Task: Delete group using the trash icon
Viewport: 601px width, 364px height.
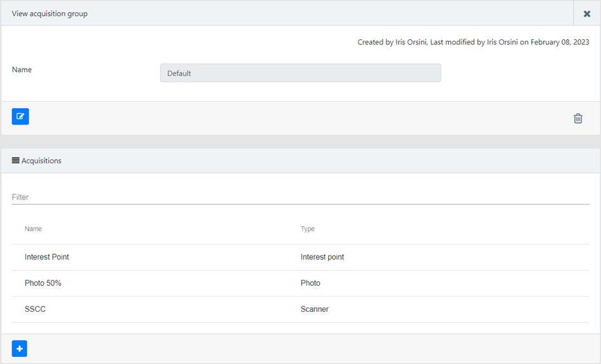Action: (578, 118)
